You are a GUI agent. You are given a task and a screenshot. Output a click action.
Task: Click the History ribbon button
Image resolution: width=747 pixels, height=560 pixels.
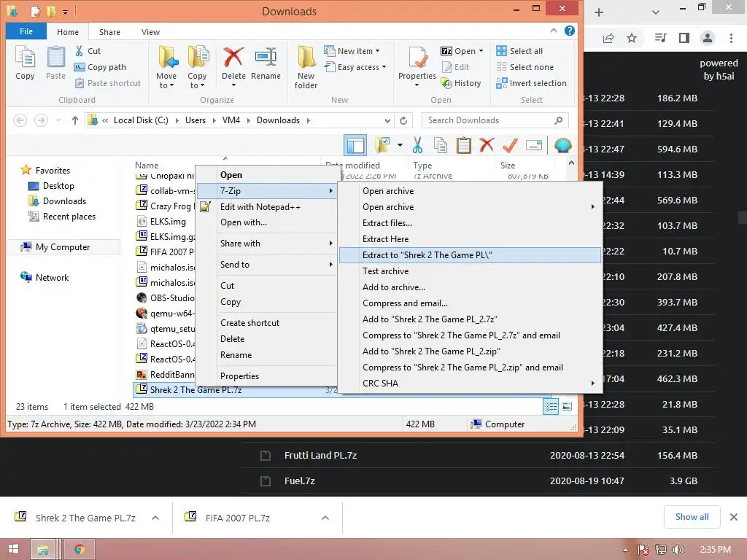(461, 83)
